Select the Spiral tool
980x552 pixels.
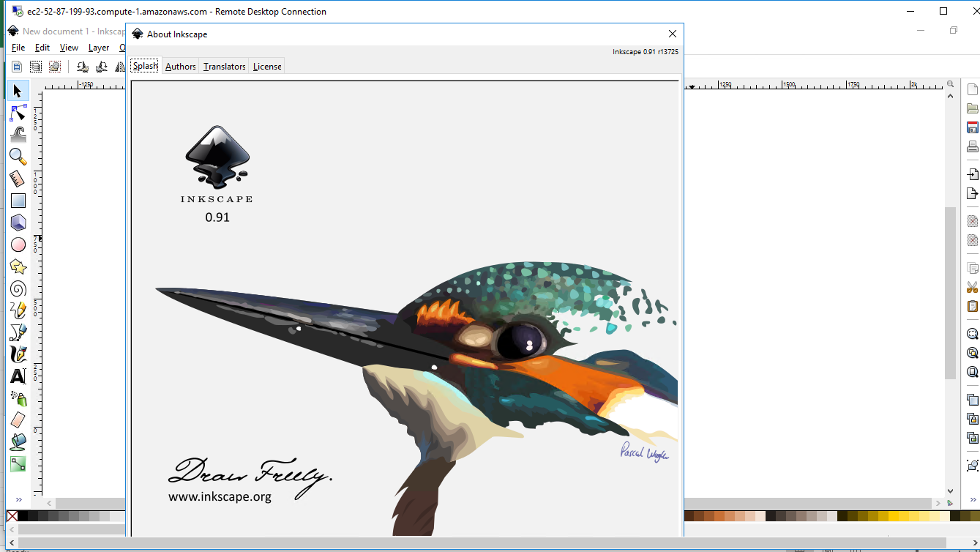pyautogui.click(x=18, y=288)
